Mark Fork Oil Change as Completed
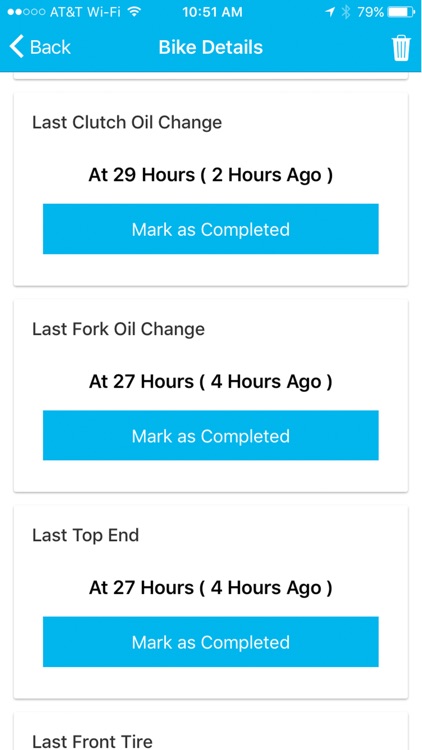Image resolution: width=422 pixels, height=750 pixels. pyautogui.click(x=211, y=435)
